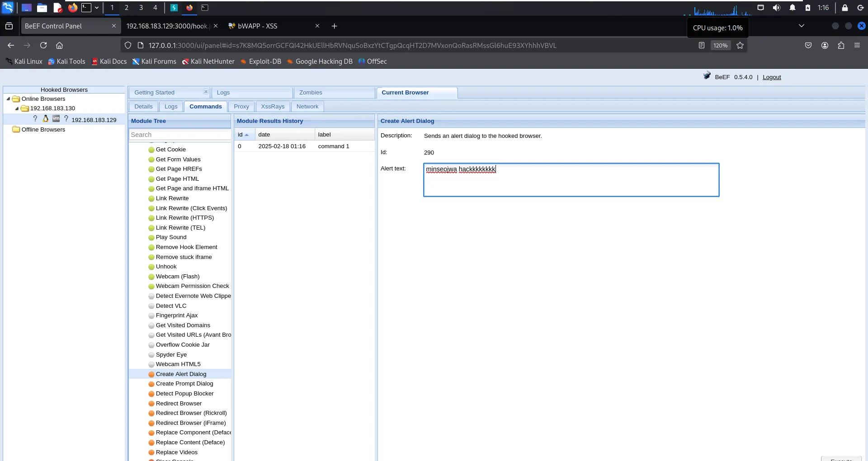Switch to the Proxy sub-tab
Screen dimensions: 868x461
tap(241, 107)
